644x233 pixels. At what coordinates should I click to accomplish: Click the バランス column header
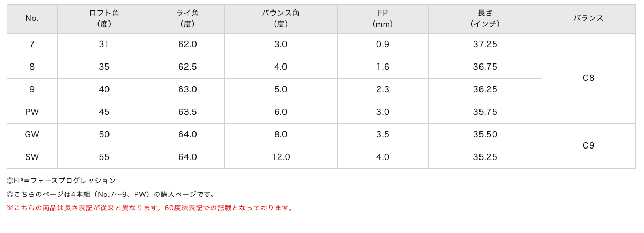point(588,18)
